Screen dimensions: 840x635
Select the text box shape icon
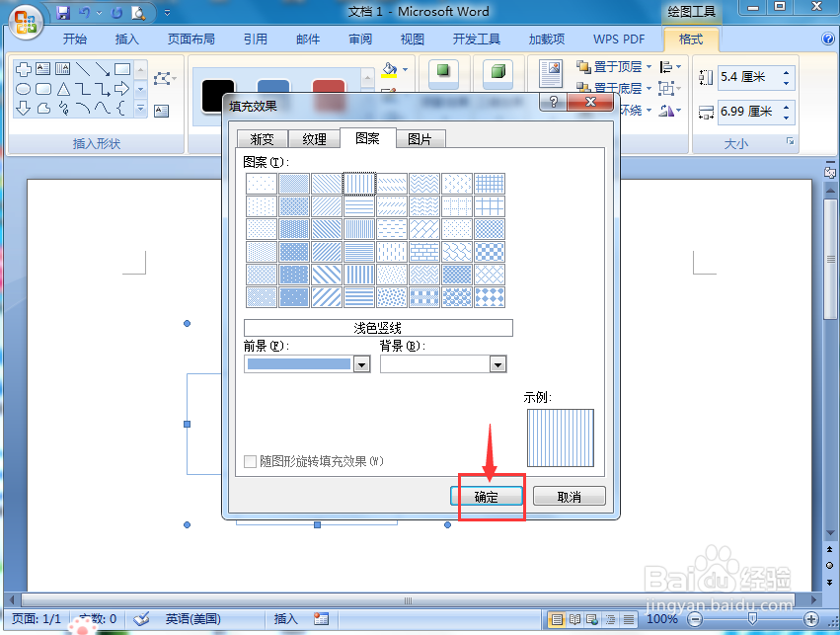pyautogui.click(x=42, y=68)
